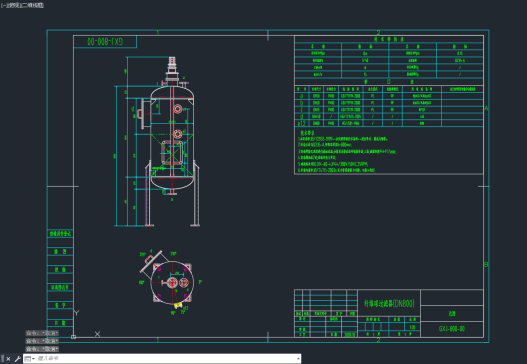Select the drawing title 纤维球过滤器(DN800)
Image resolution: width=527 pixels, height=364 pixels.
[389, 304]
